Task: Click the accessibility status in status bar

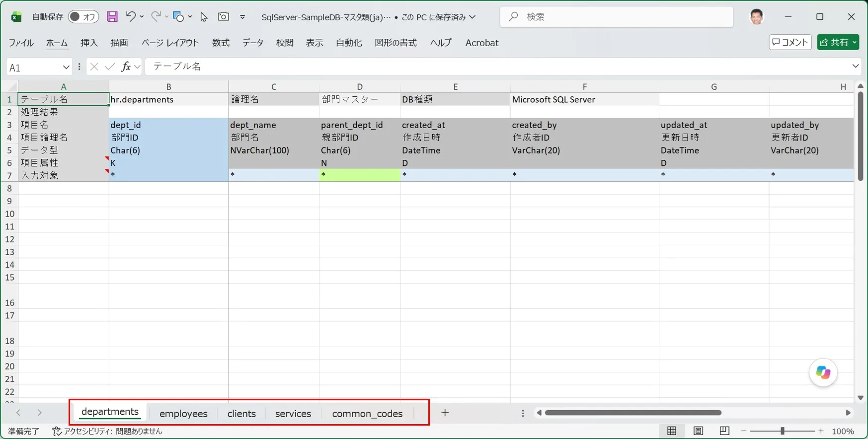Action: pos(107,431)
